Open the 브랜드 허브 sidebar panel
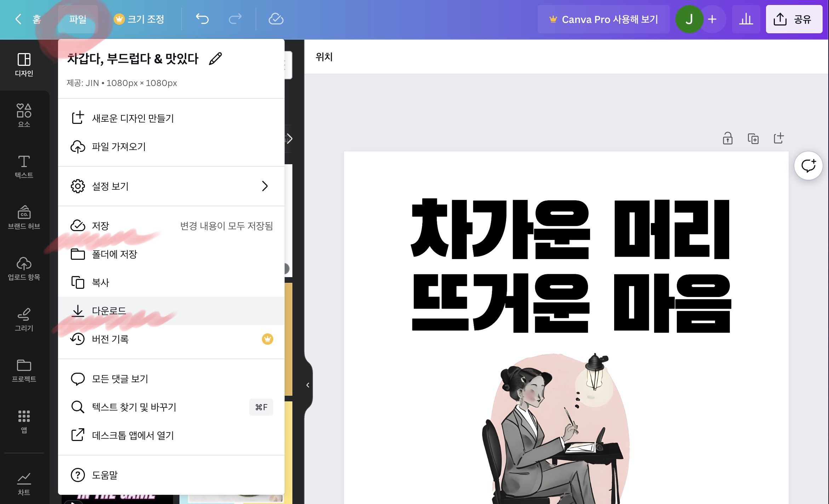The width and height of the screenshot is (829, 504). pyautogui.click(x=24, y=217)
